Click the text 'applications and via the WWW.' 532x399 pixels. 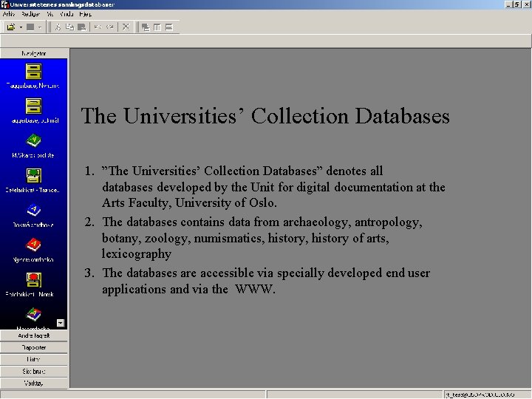pyautogui.click(x=188, y=290)
